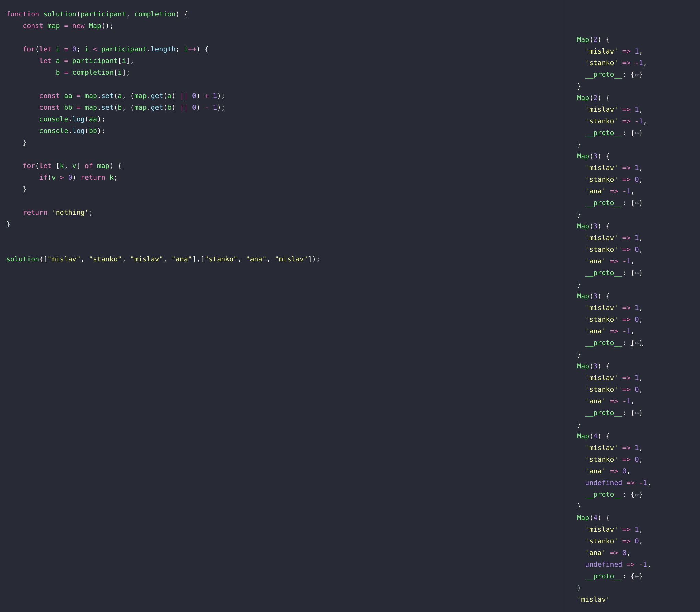Click the 'console.log(bb);' line

72,131
